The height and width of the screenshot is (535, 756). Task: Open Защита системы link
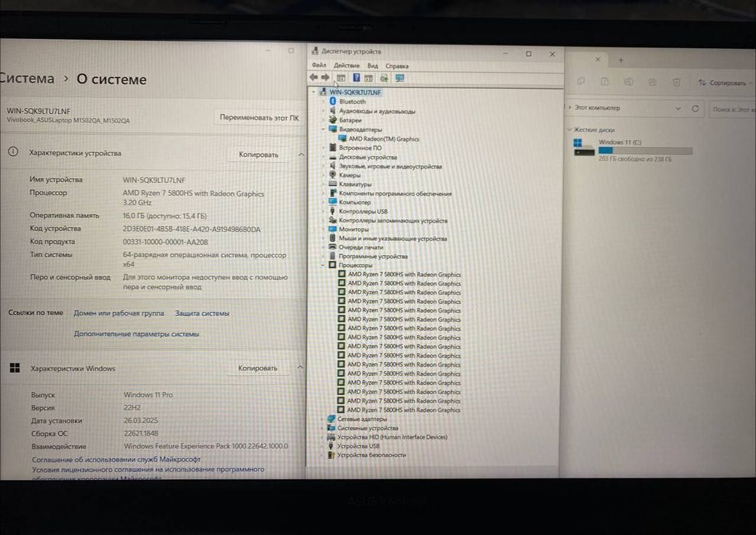[x=202, y=313]
